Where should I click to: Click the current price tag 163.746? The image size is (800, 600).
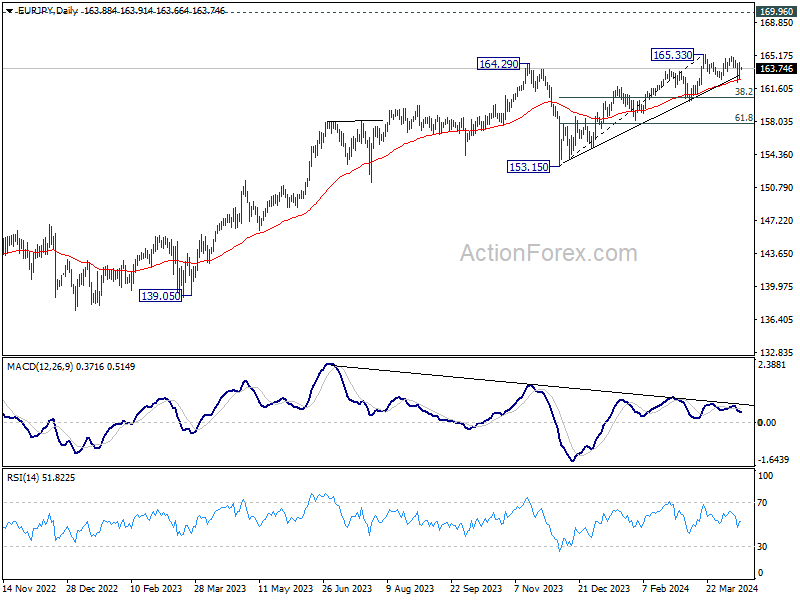tap(776, 69)
